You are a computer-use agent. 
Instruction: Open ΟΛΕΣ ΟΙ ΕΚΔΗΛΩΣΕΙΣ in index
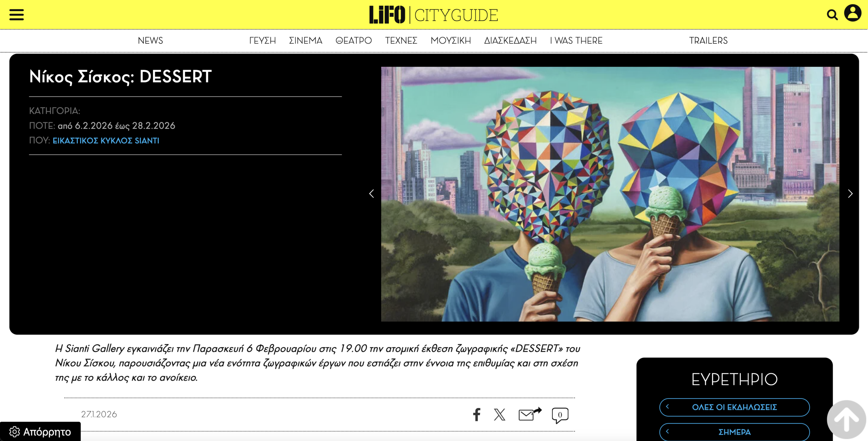point(734,407)
